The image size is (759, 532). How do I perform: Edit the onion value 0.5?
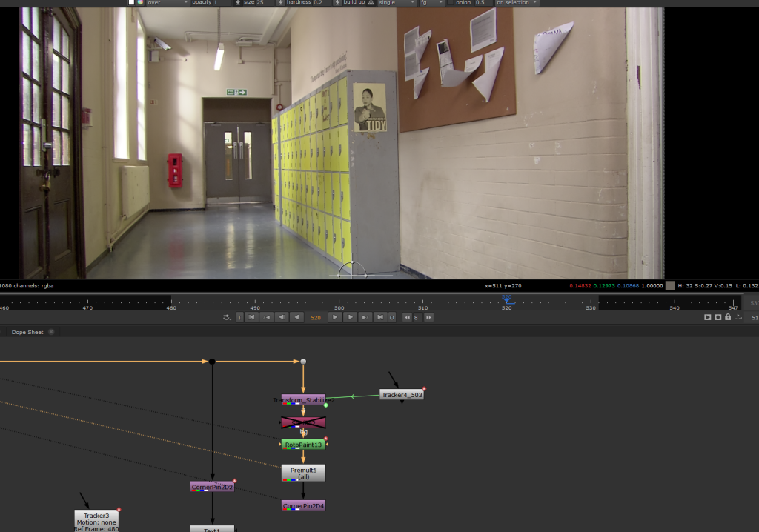(x=484, y=2)
